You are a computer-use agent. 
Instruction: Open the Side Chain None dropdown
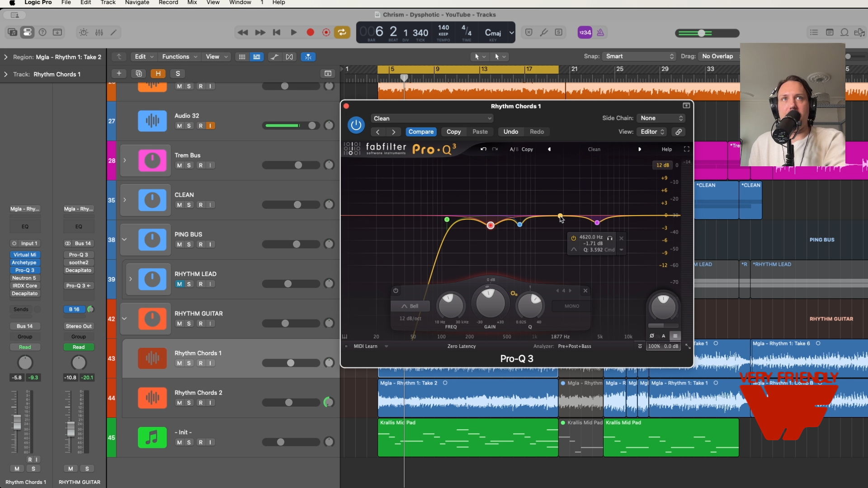coord(661,118)
